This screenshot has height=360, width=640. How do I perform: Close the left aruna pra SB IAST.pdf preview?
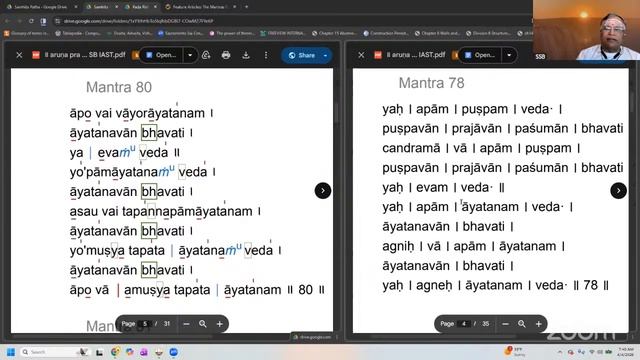[x=19, y=55]
